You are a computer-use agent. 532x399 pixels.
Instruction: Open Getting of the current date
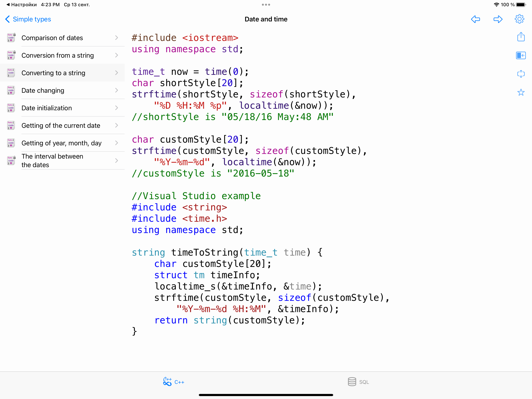click(x=62, y=126)
